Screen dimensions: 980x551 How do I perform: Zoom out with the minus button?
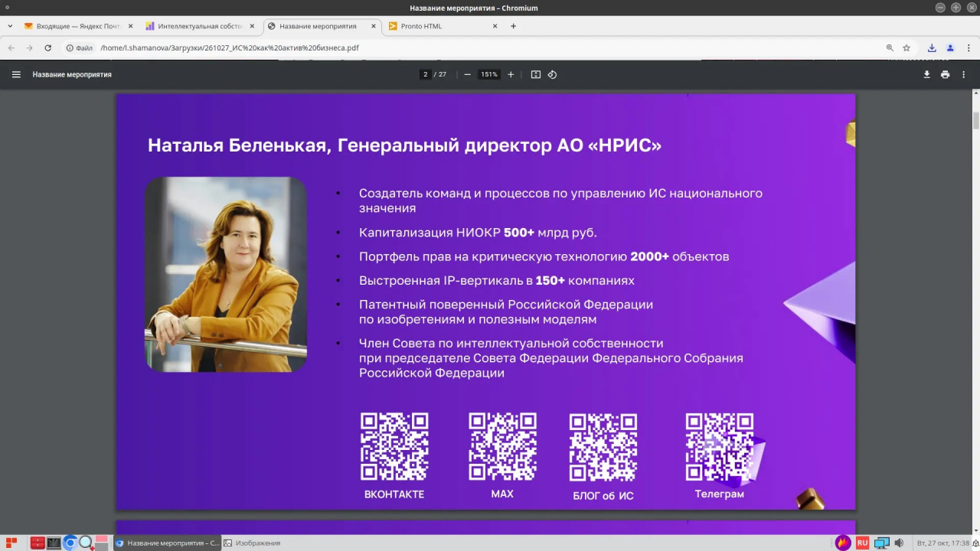[467, 74]
